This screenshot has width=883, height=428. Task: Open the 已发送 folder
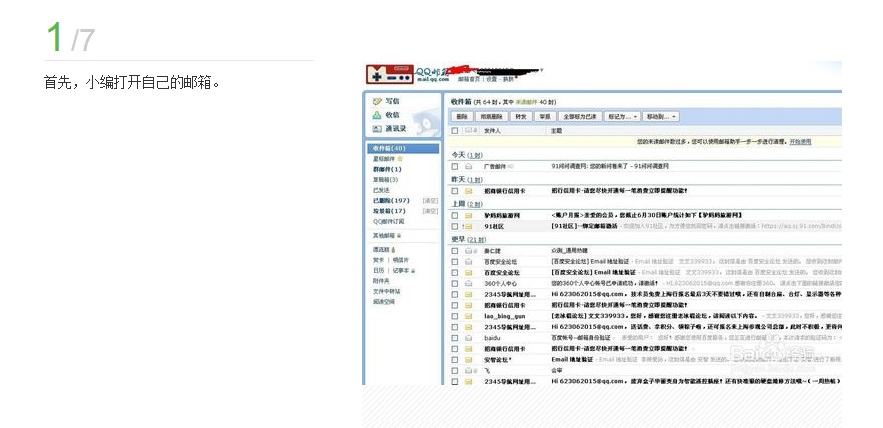coord(381,190)
